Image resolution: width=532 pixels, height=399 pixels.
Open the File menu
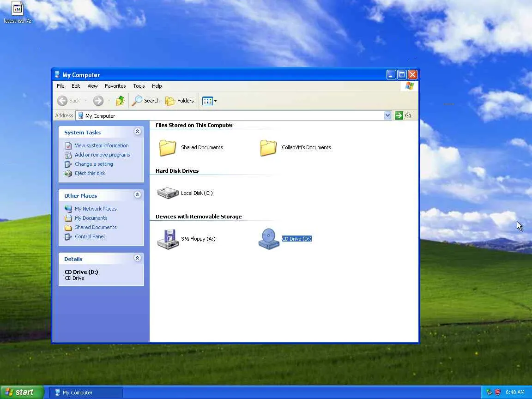tap(61, 86)
